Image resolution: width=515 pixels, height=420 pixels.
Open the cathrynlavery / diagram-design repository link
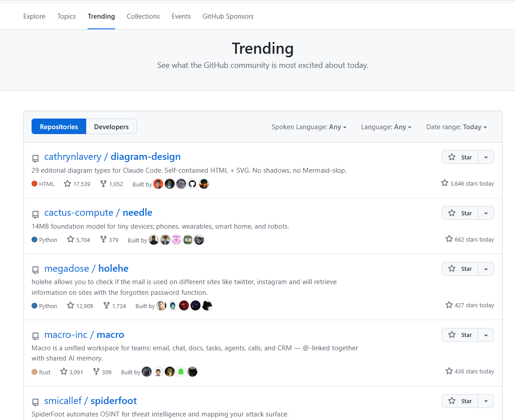112,157
